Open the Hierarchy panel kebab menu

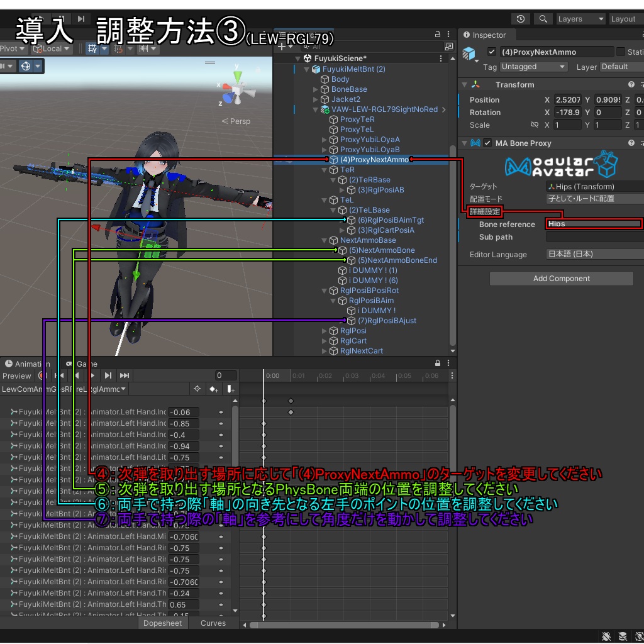point(448,34)
